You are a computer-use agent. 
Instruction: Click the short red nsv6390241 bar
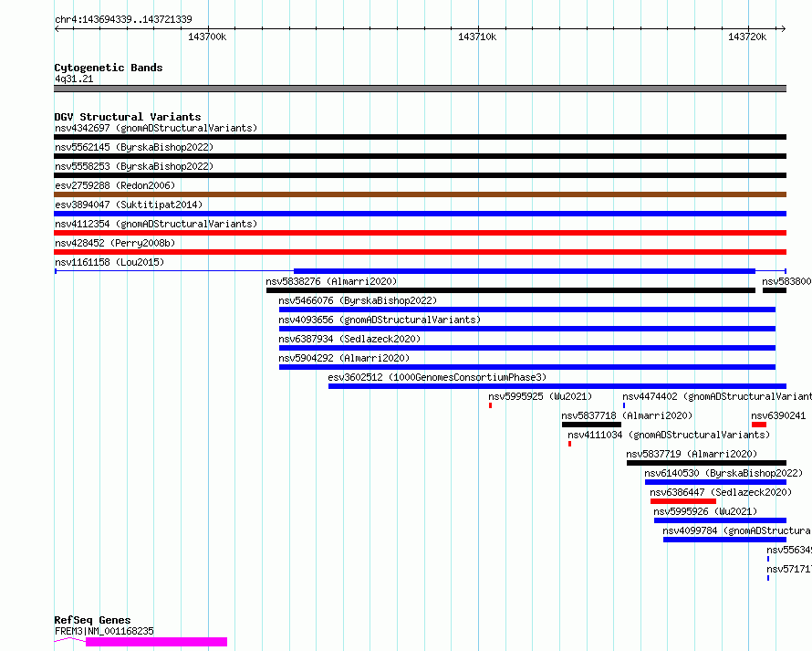click(x=759, y=425)
